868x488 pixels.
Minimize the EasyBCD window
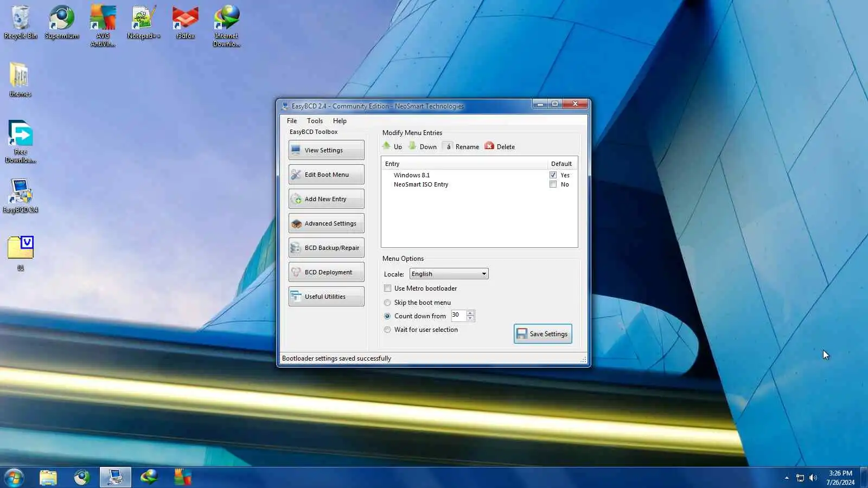tap(540, 104)
